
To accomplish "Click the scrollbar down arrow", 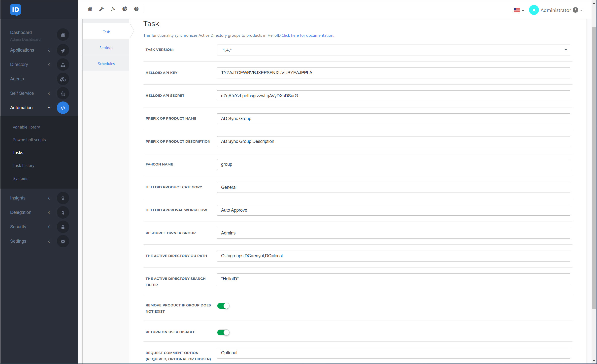I will point(594,361).
